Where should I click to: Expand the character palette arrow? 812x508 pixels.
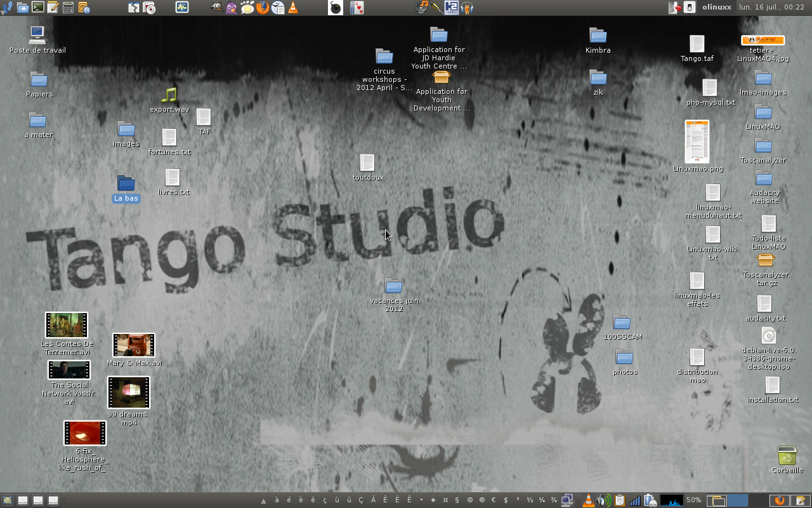(263, 500)
